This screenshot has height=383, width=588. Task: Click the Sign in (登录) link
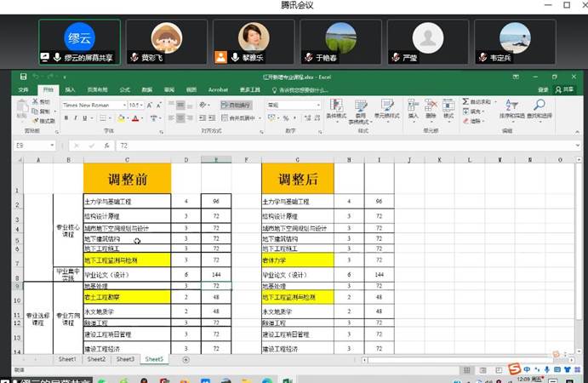coord(543,89)
